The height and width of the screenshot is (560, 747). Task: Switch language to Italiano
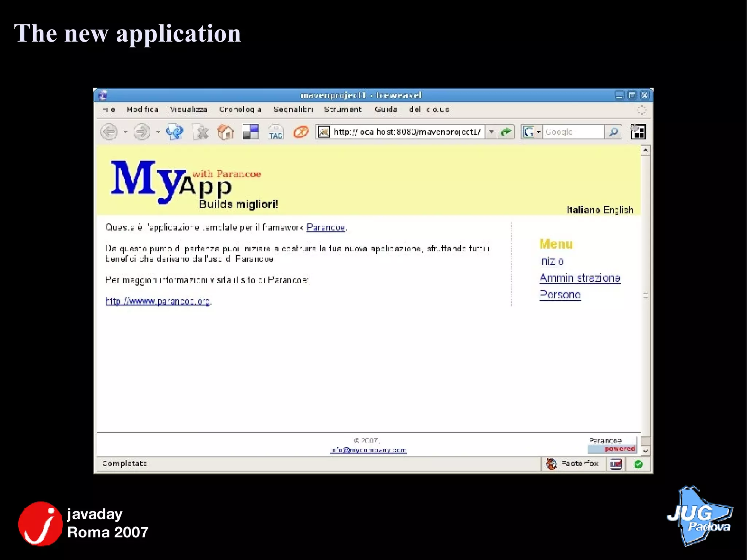(x=584, y=210)
